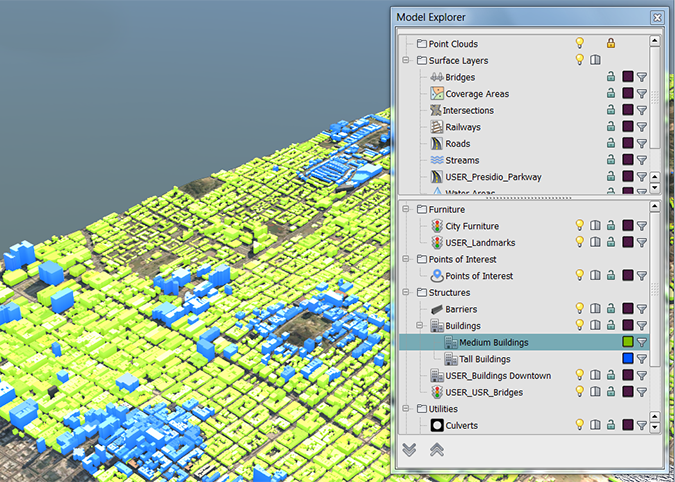Click the City Furniture lock icon
Screen dimensions: 675x482
(x=611, y=226)
